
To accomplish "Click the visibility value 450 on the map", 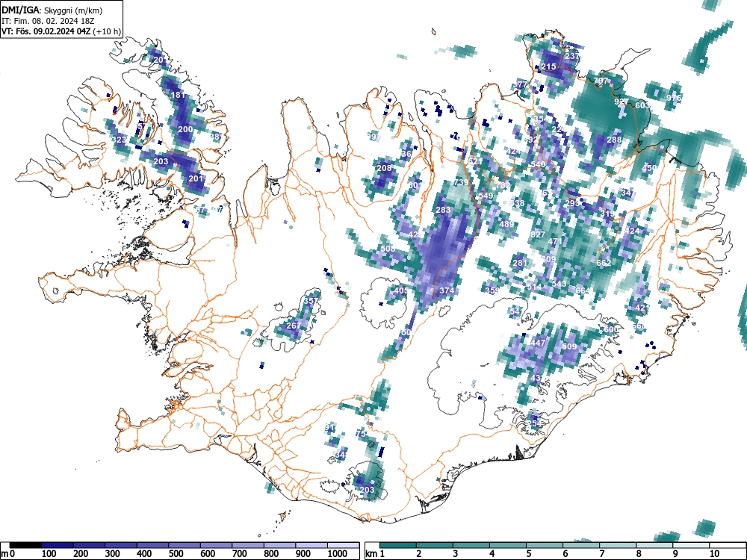I will click(x=649, y=167).
